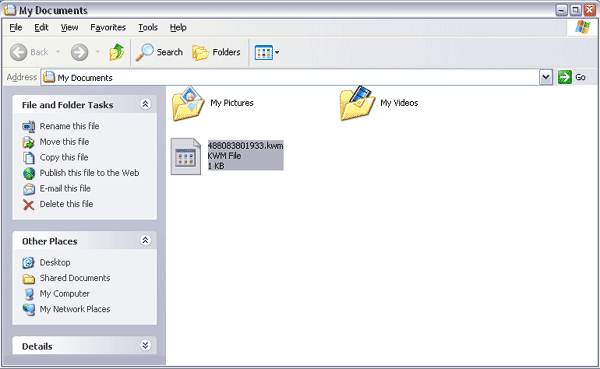Viewport: 600px width, 369px height.
Task: Open the Edit menu
Action: pos(41,28)
